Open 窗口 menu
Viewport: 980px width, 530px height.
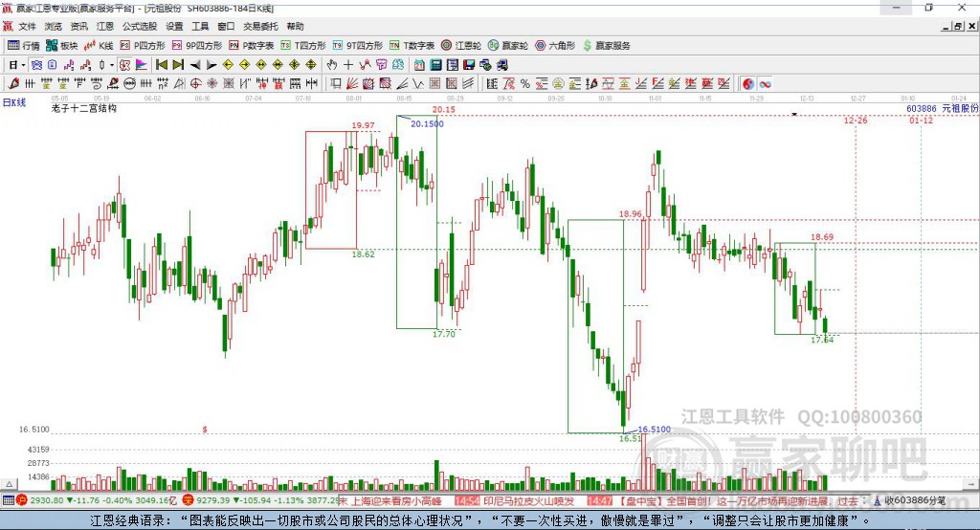pyautogui.click(x=226, y=26)
